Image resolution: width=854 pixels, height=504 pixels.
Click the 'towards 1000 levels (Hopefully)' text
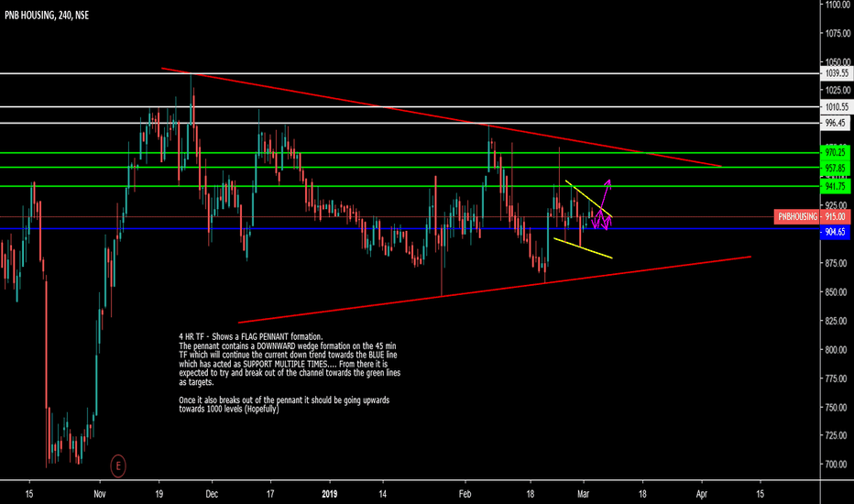(x=229, y=410)
